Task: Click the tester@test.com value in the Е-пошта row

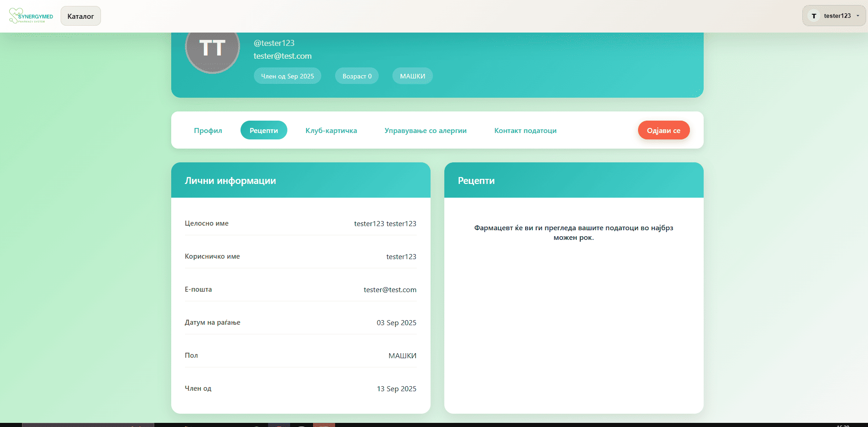Action: (390, 290)
